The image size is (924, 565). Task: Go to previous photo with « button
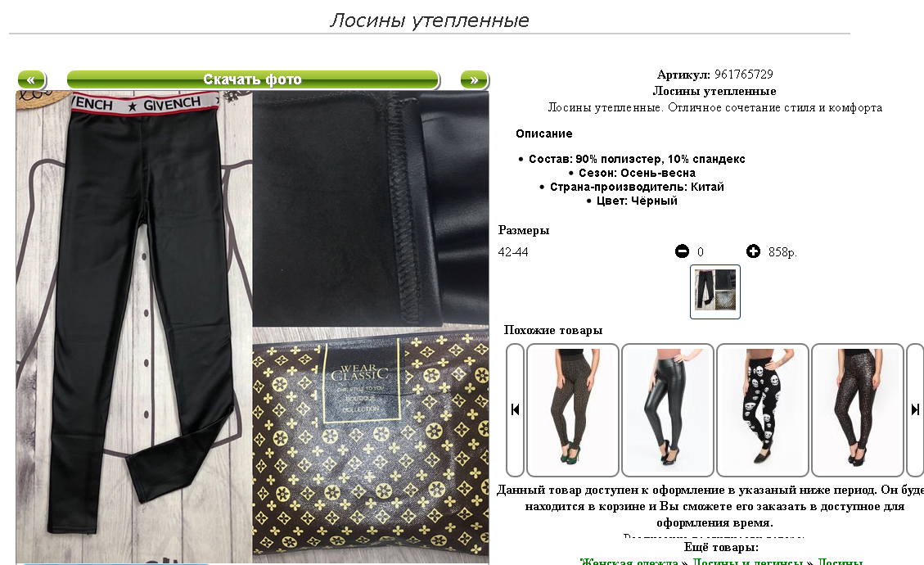[31, 79]
